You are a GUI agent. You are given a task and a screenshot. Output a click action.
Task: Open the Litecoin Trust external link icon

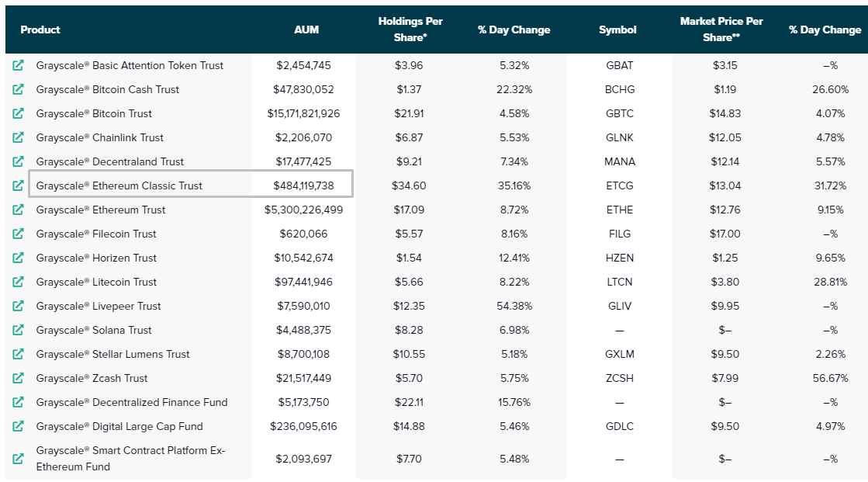19,283
